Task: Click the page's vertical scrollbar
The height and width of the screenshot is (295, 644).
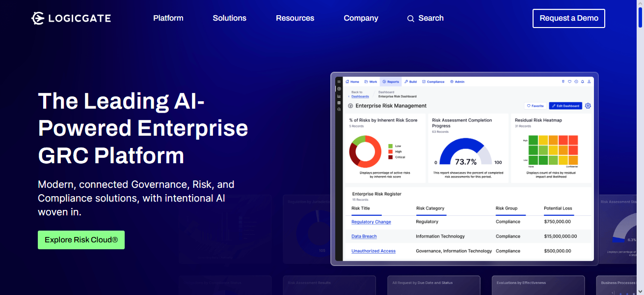Action: [640, 147]
